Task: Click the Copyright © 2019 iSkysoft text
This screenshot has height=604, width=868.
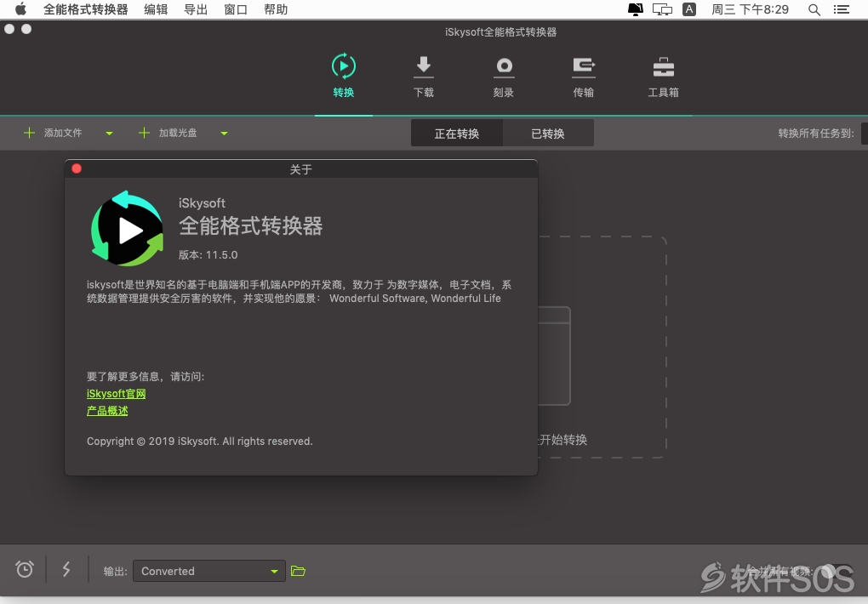Action: (x=200, y=442)
